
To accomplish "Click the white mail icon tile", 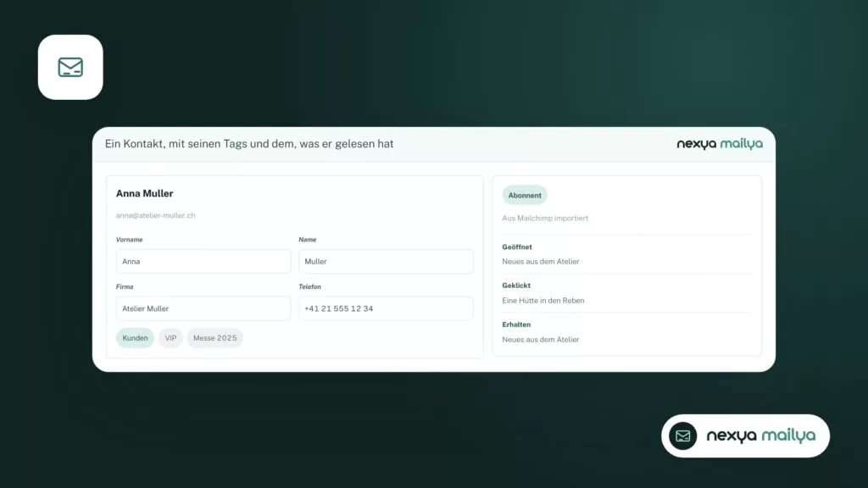I will pyautogui.click(x=70, y=68).
